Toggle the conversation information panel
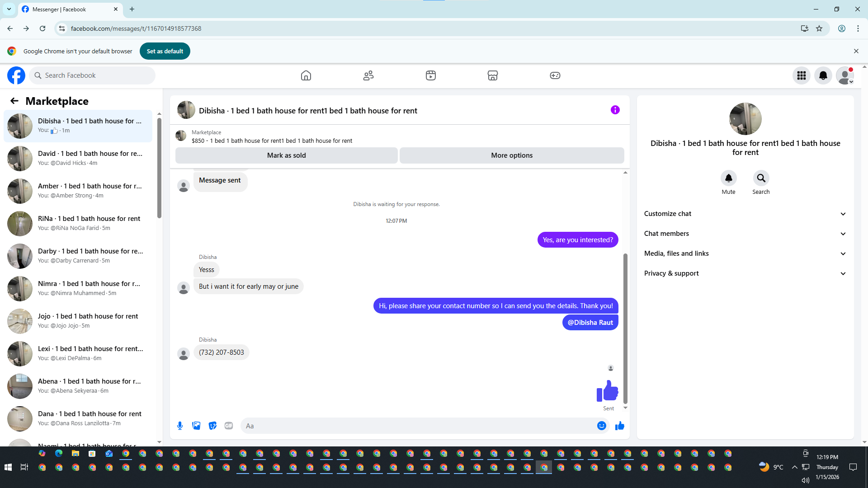This screenshot has height=488, width=868. (615, 110)
